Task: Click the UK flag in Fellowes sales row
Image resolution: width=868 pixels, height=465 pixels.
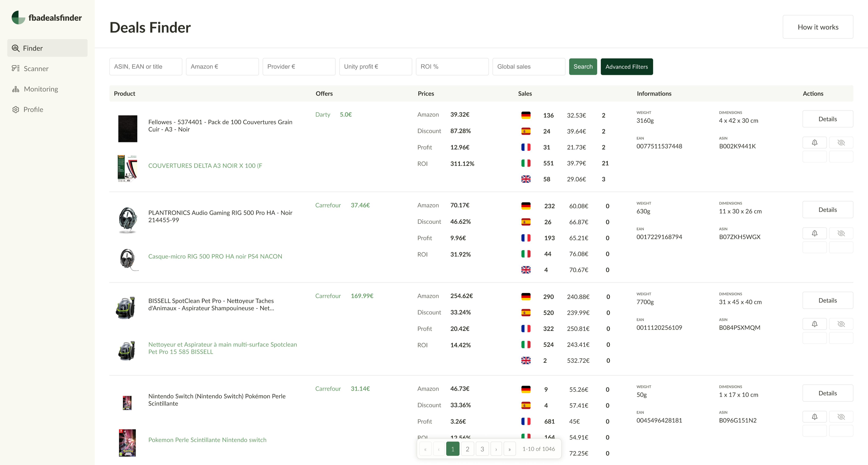Action: point(526,179)
